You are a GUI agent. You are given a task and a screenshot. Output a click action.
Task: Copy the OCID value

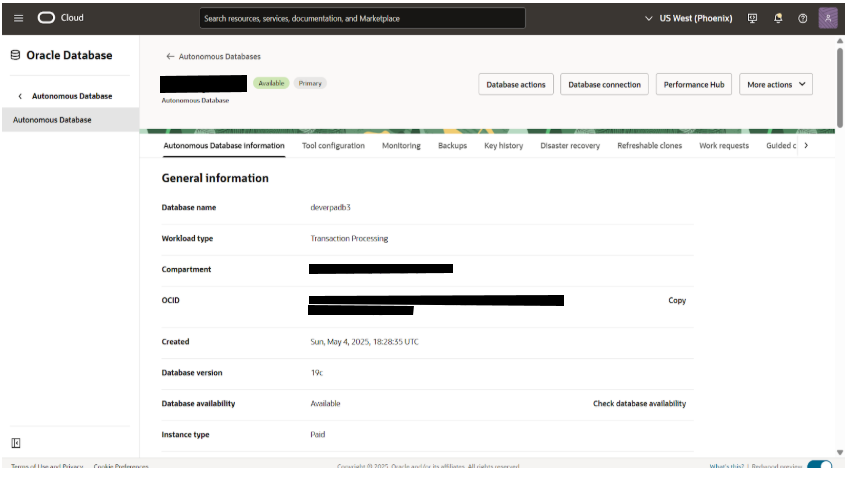[677, 300]
